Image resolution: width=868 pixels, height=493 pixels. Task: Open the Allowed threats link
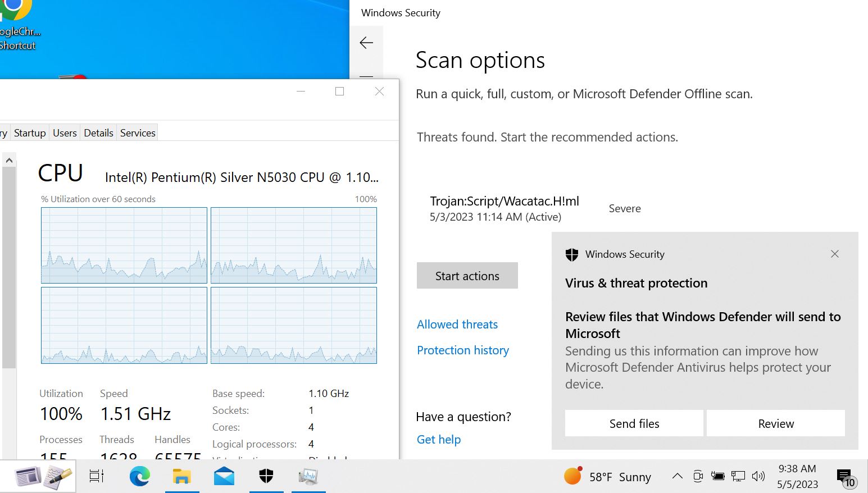tap(457, 325)
